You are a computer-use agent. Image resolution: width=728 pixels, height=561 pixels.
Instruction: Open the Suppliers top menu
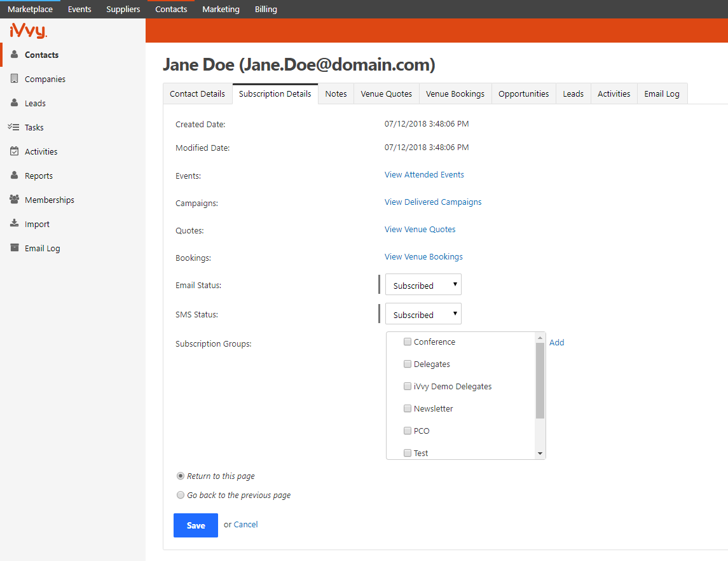coord(123,10)
